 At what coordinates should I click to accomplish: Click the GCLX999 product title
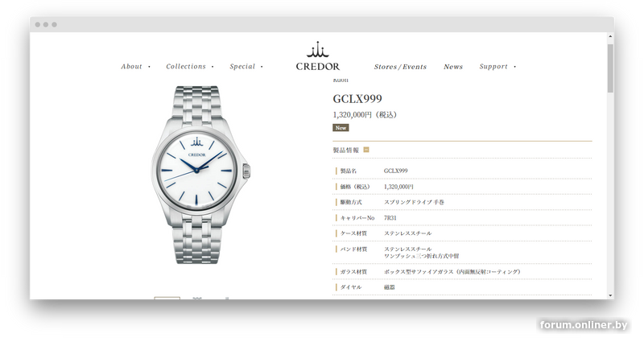pyautogui.click(x=357, y=98)
